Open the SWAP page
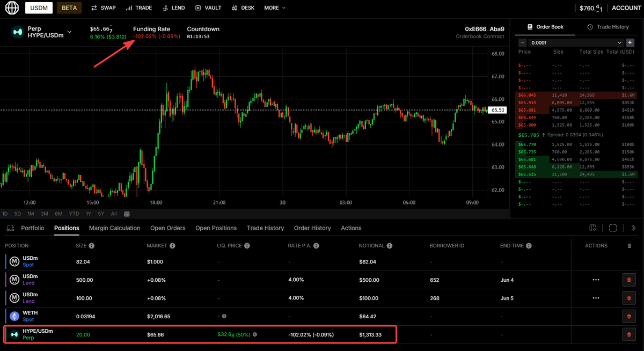The width and height of the screenshot is (644, 351). (104, 8)
